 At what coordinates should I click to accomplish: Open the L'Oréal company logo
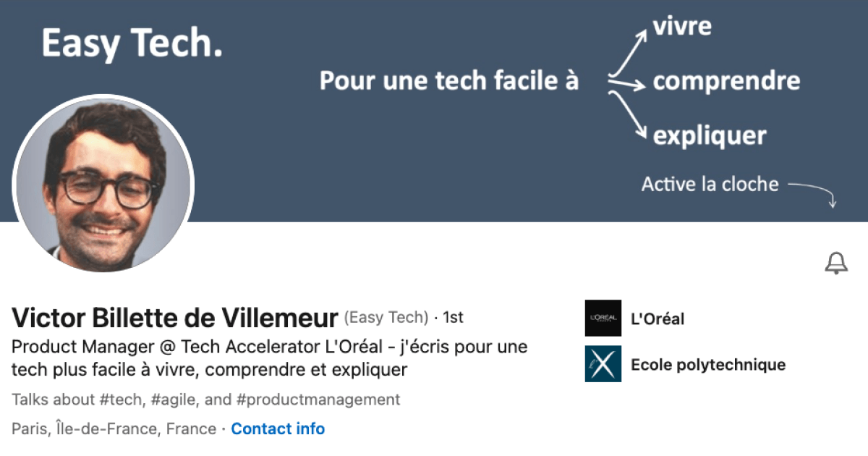pos(603,318)
